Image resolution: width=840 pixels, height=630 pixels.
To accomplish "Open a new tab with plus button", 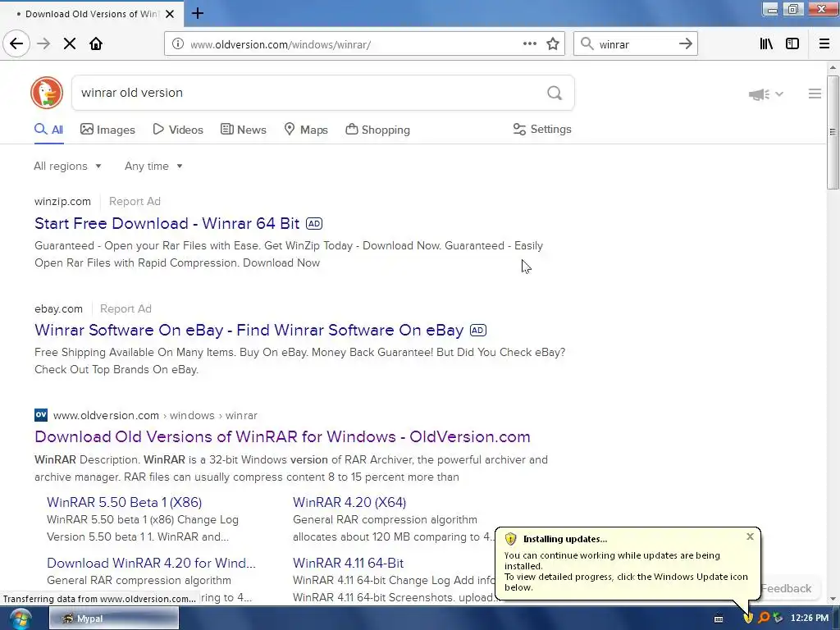I will tap(198, 13).
